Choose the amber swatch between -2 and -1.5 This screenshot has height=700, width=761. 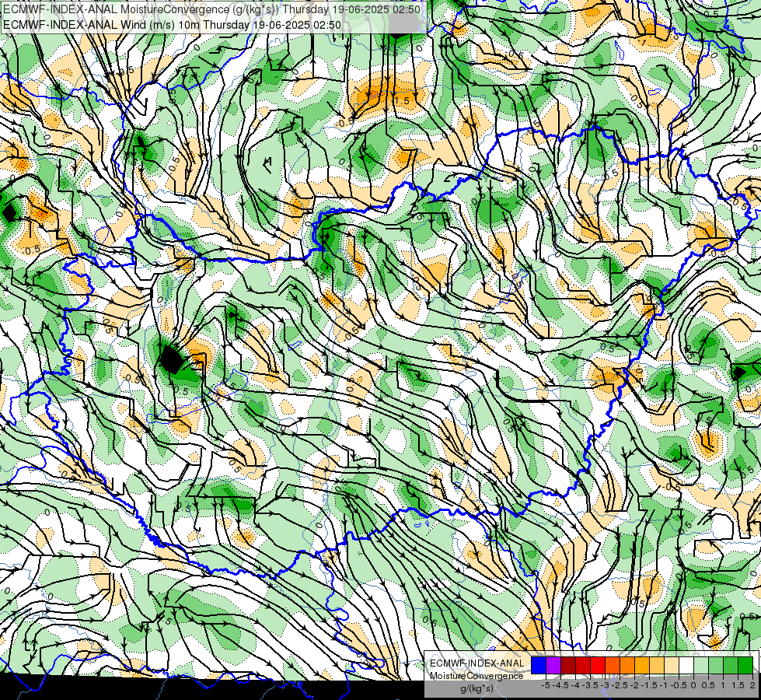coord(642,666)
